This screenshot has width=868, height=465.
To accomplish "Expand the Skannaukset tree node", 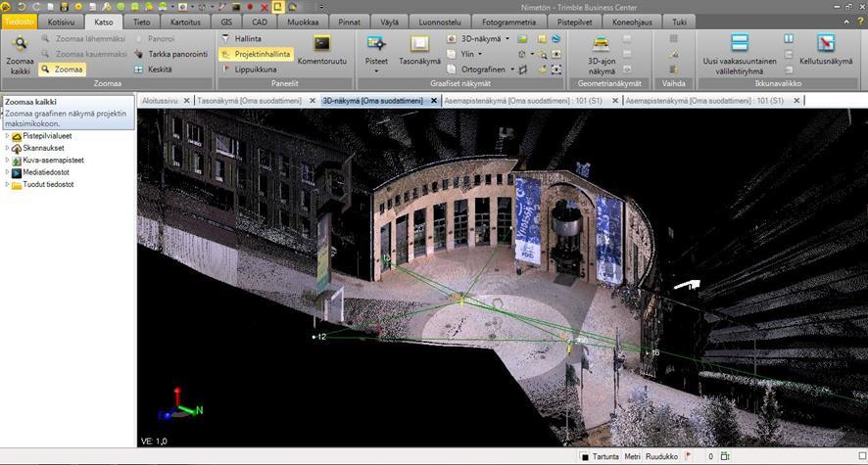I will tap(7, 148).
